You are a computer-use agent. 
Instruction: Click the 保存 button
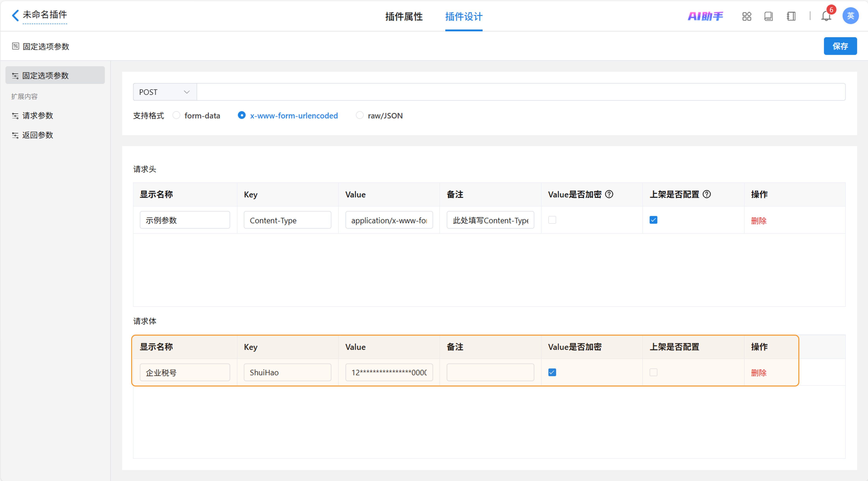[840, 46]
